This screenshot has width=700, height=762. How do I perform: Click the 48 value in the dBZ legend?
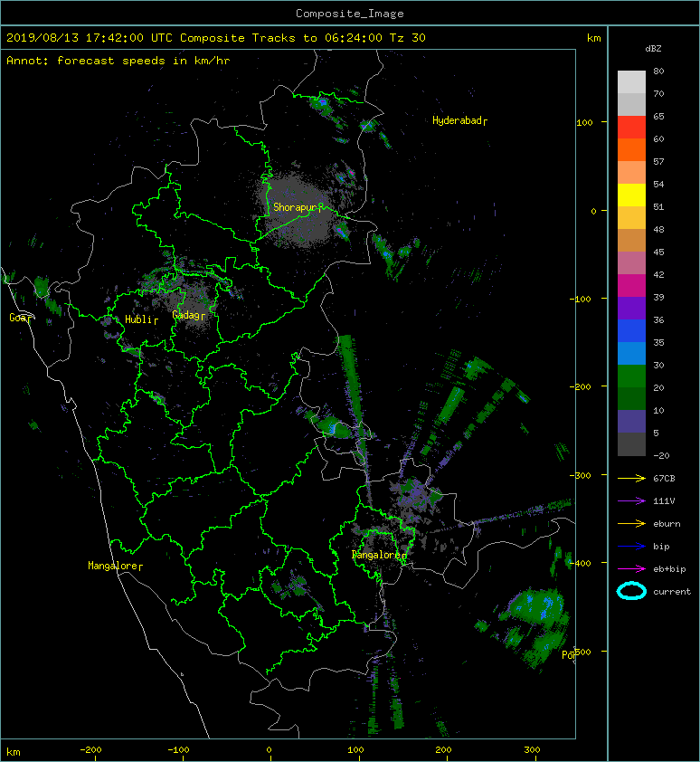click(658, 229)
